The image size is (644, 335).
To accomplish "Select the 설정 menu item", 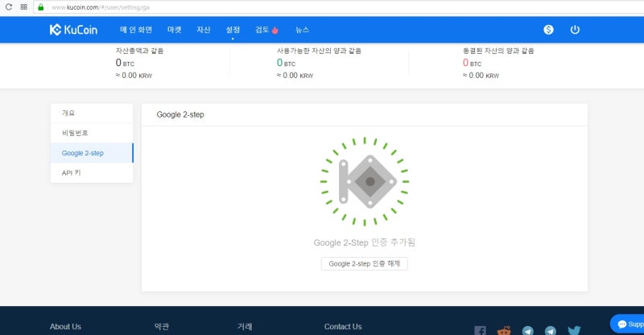I will (x=233, y=30).
